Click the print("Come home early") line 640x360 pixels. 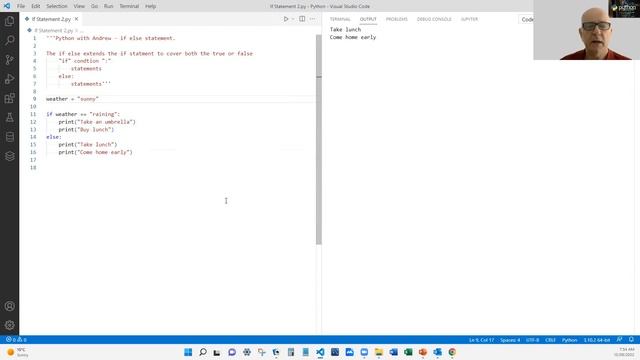[95, 152]
